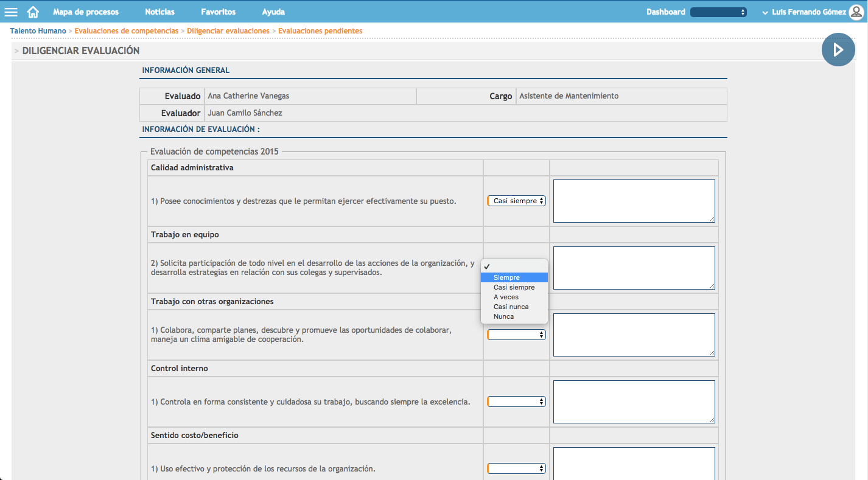Click the INFORMACIÓN DE EVALUACIÓN heading
The image size is (868, 480).
coord(201,129)
